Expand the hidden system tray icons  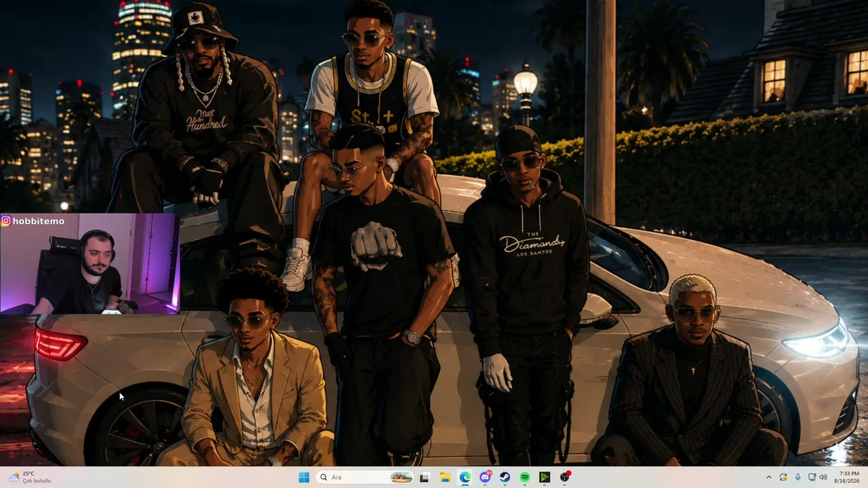pos(768,477)
